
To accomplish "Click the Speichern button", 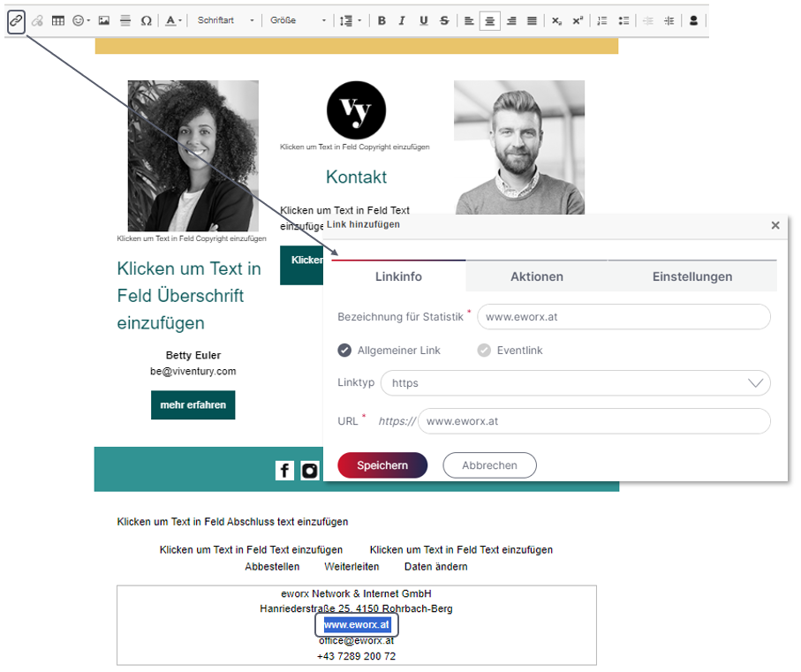I will 382,465.
